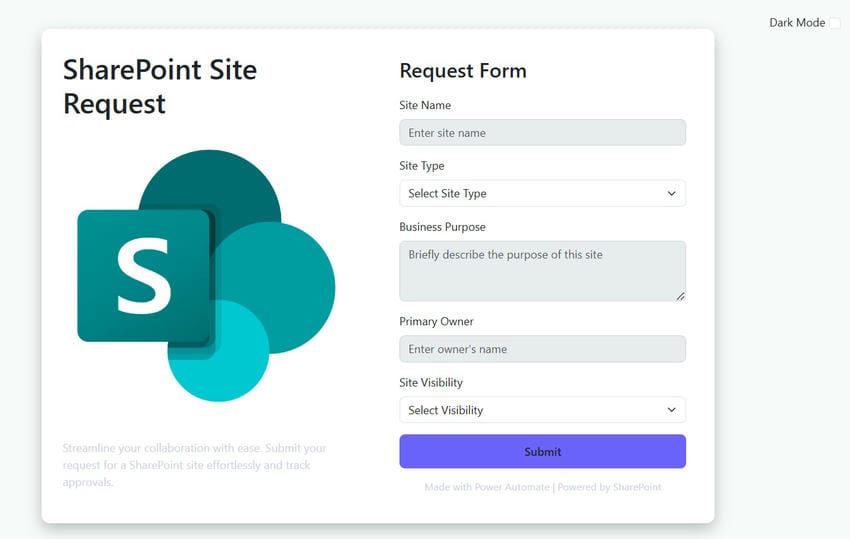This screenshot has height=539, width=850.
Task: Expand the Select Visibility dropdown
Action: pos(542,410)
